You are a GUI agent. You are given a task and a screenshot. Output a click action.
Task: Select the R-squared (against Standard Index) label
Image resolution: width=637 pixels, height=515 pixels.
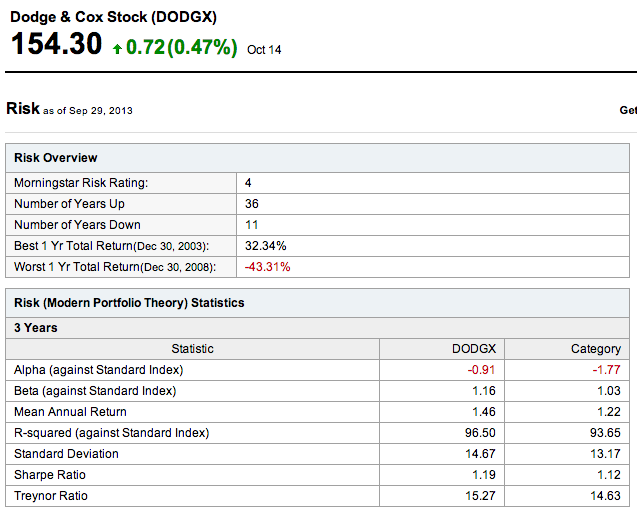click(112, 433)
